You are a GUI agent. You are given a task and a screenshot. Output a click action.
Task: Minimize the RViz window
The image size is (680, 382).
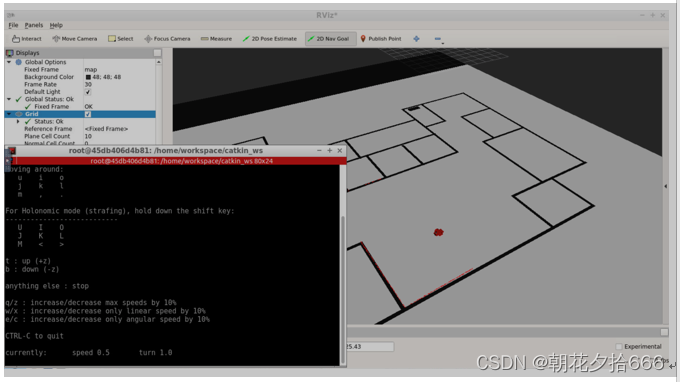(642, 15)
